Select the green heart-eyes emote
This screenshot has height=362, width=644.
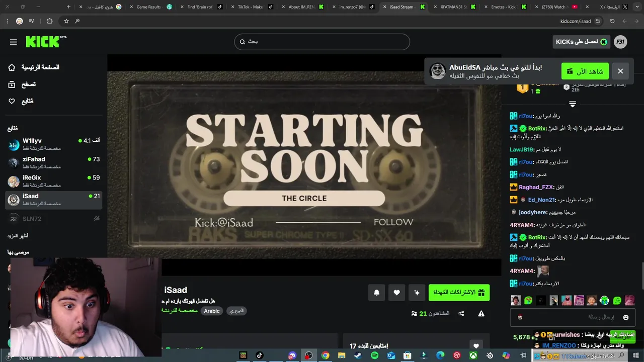tap(528, 301)
